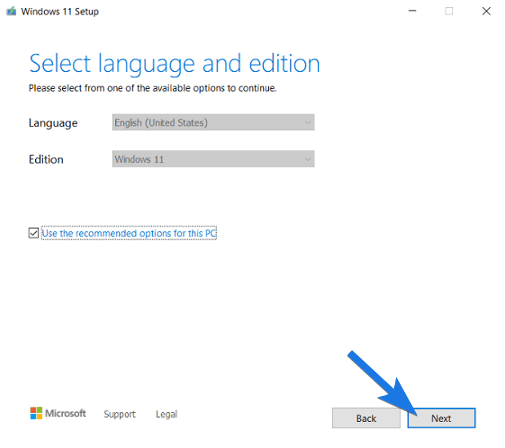Click the 'Language' field label
Screen dimensions: 505x448
point(53,123)
